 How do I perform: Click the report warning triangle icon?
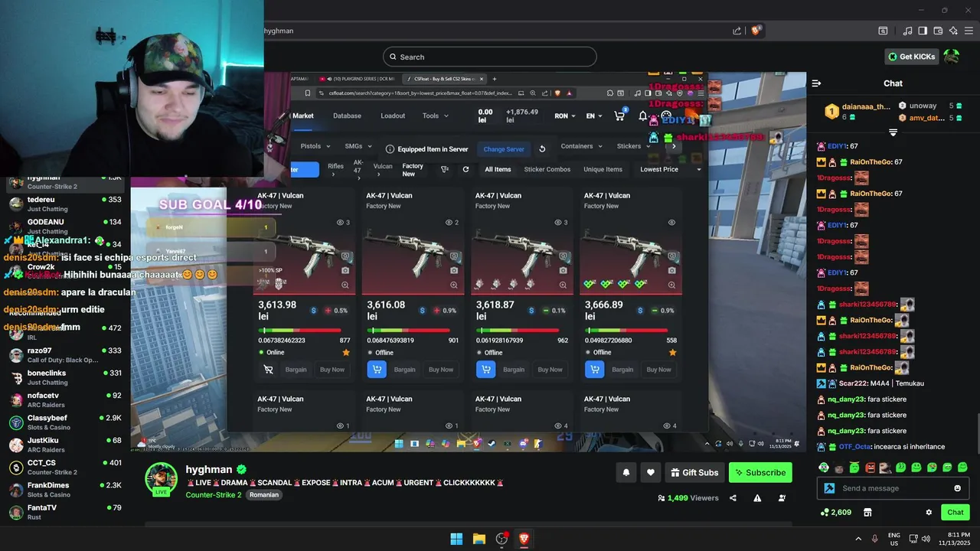click(x=757, y=498)
